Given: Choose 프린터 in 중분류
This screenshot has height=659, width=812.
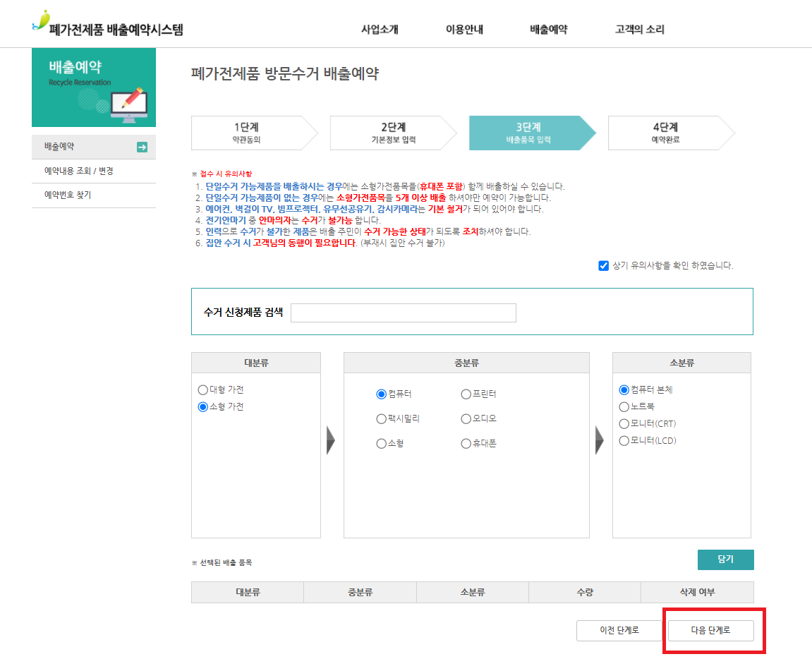Looking at the screenshot, I should coord(466,394).
